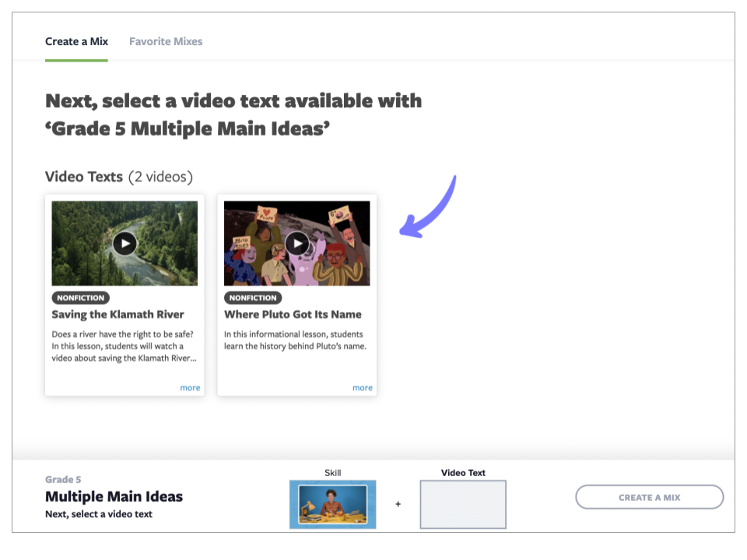The width and height of the screenshot is (747, 560).
Task: Switch to the Favorite Mixes tab
Action: tap(166, 41)
